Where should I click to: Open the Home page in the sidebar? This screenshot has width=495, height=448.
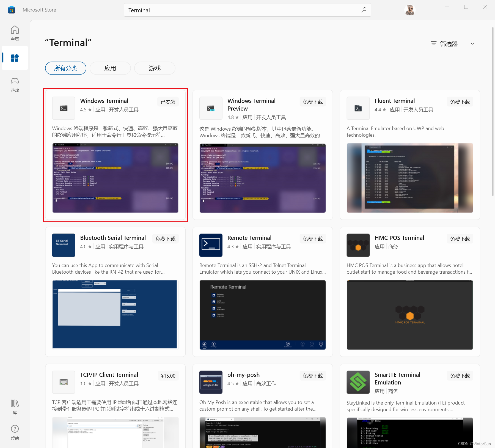15,33
